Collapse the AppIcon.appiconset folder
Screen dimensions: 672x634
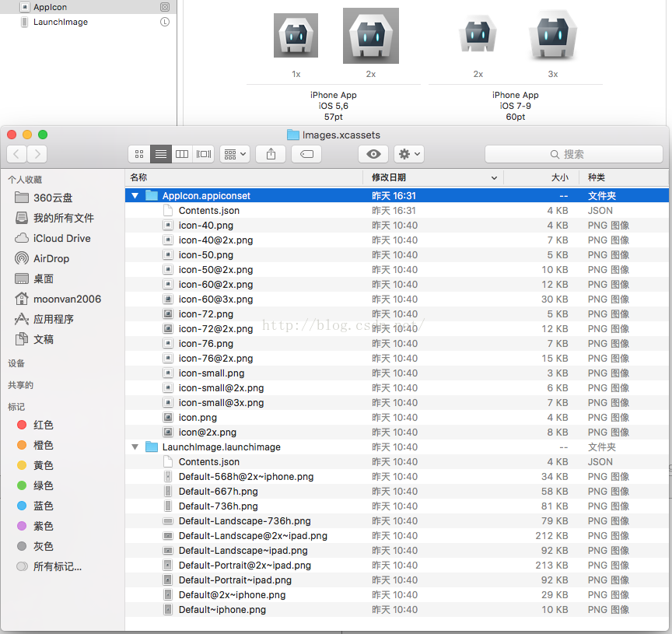[135, 196]
